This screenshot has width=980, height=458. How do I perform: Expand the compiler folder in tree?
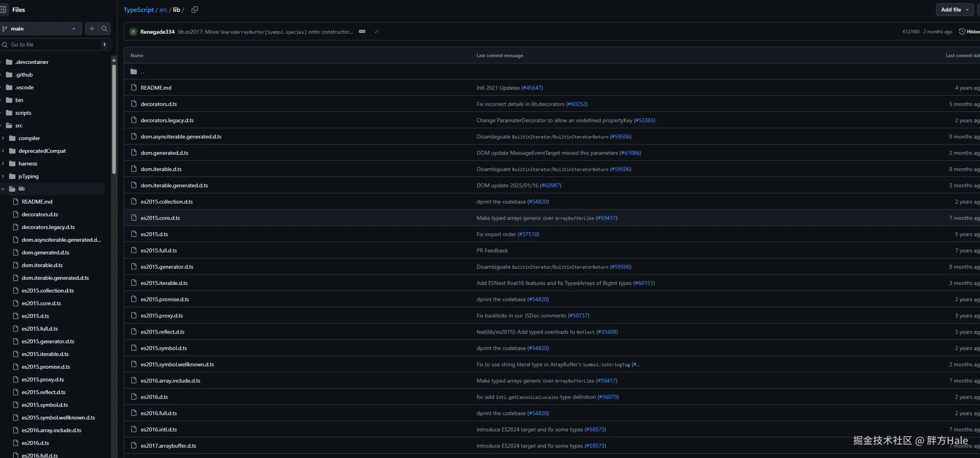click(x=3, y=138)
